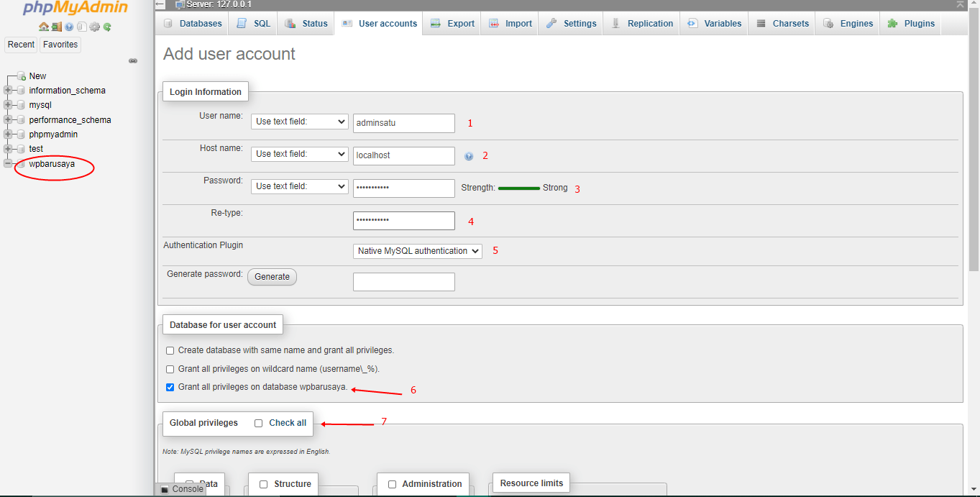Click the Generate password button

point(272,277)
